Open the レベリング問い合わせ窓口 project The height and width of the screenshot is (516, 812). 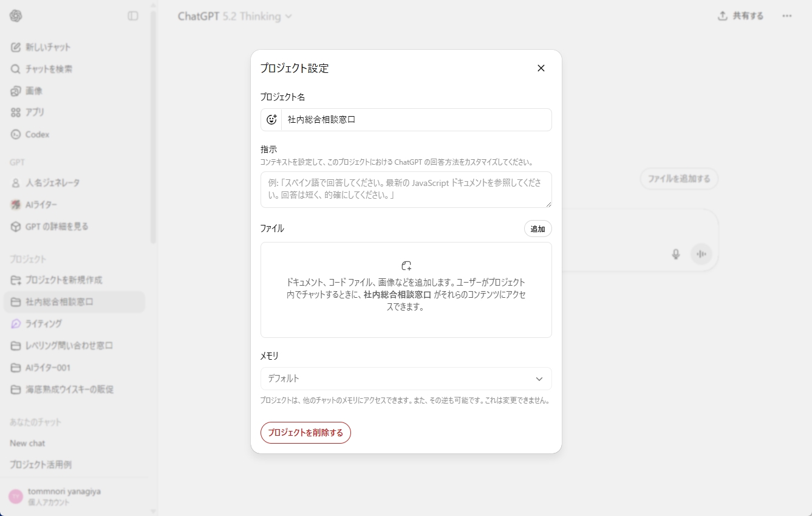pos(75,346)
